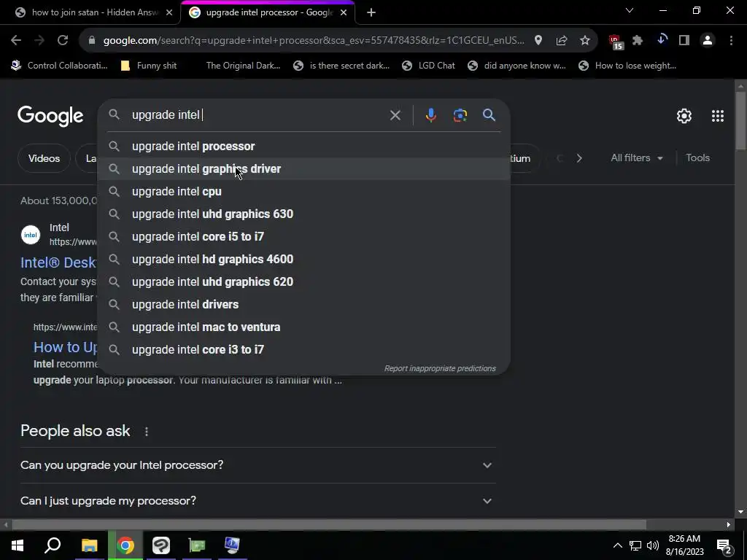
Task: Choose suggestion 'upgrade intel uhd graphics 620'
Action: tap(304, 282)
